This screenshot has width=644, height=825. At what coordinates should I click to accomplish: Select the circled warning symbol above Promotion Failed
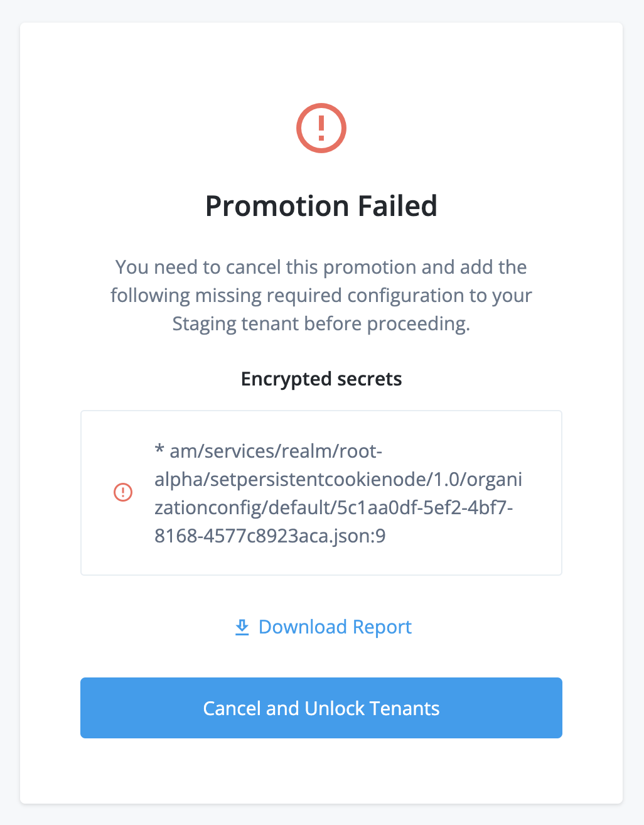click(x=321, y=127)
